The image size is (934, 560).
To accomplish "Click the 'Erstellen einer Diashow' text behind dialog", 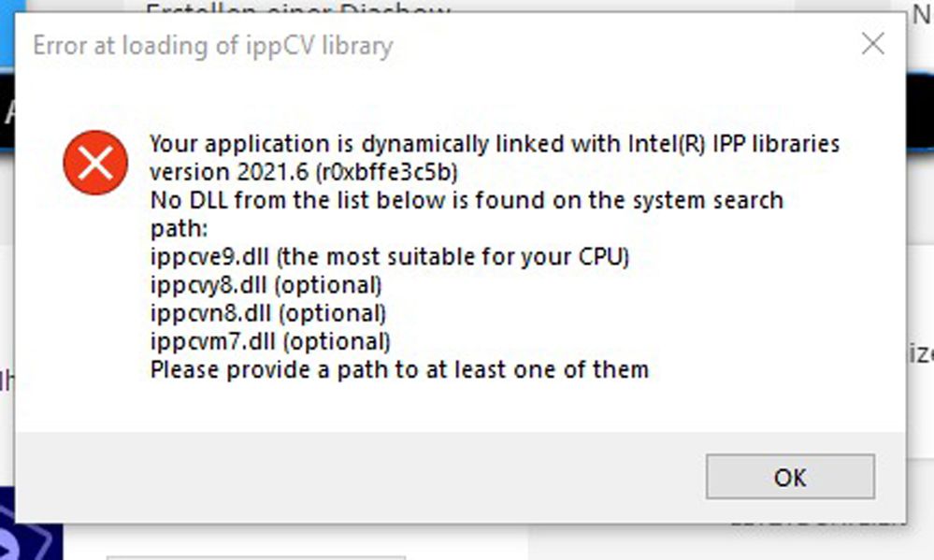I will (x=299, y=9).
